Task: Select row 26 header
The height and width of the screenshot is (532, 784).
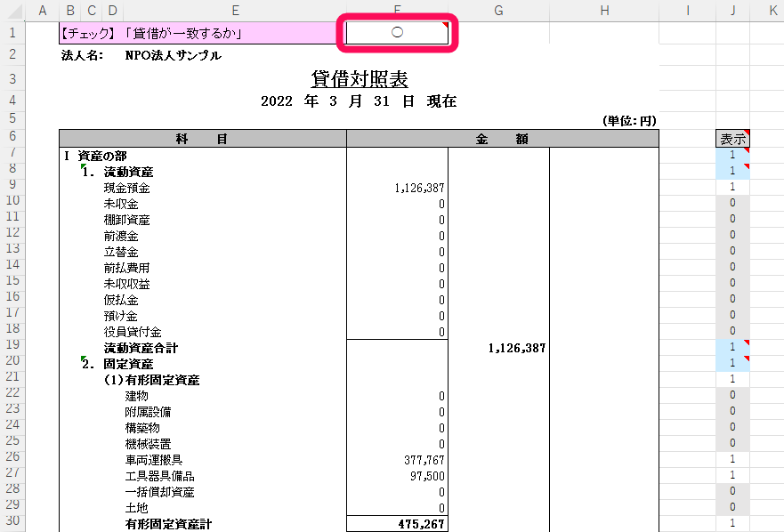Action: [12, 456]
